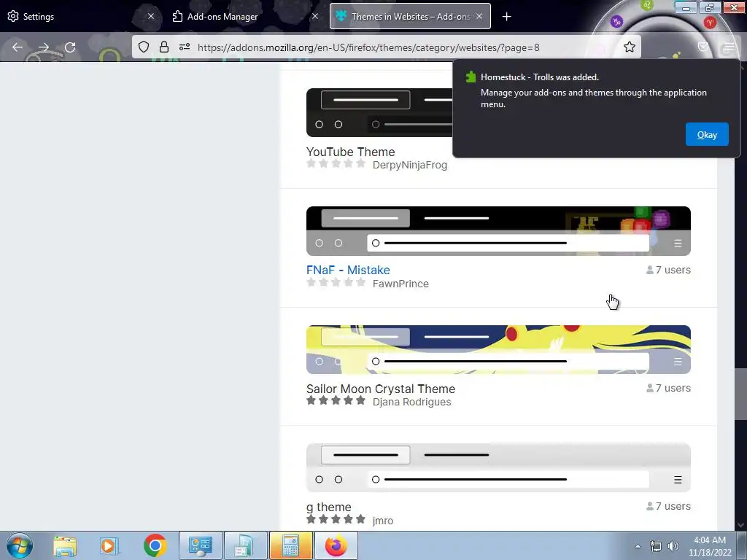Image resolution: width=747 pixels, height=560 pixels.
Task: Click YouTube Theme preview image
Action: (379, 112)
